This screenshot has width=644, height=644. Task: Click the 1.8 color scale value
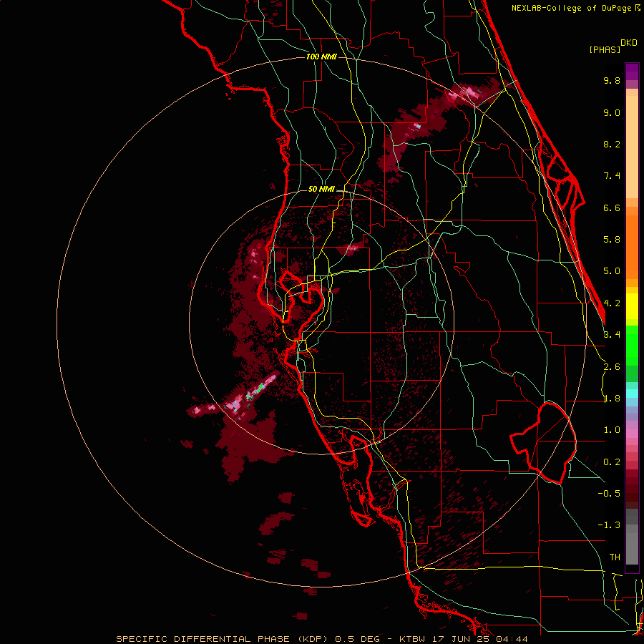pos(612,399)
